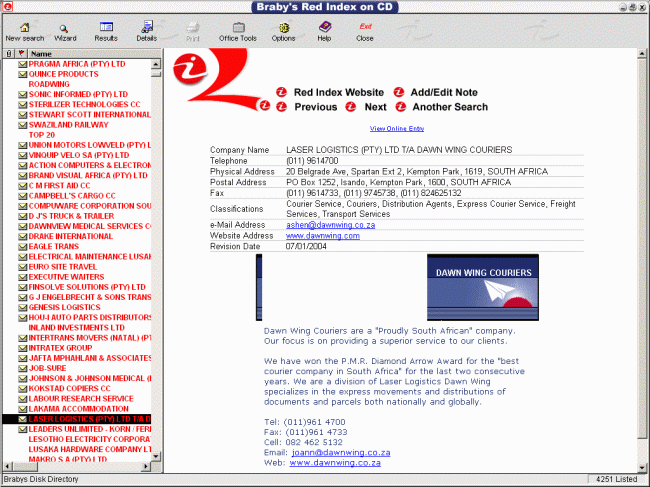The height and width of the screenshot is (487, 650).
Task: Click envelope icon next to EURO SITE TRAVEL
Action: pos(23,267)
